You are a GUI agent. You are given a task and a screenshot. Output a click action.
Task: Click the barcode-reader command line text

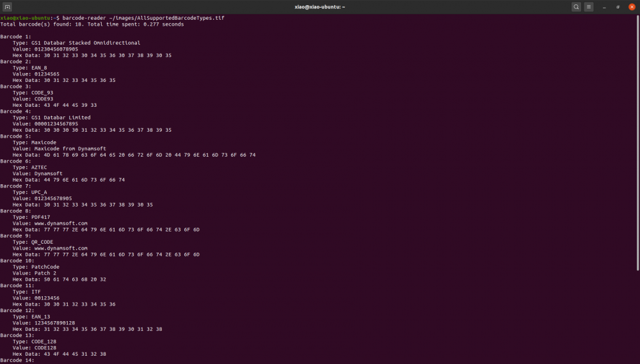pos(81,18)
